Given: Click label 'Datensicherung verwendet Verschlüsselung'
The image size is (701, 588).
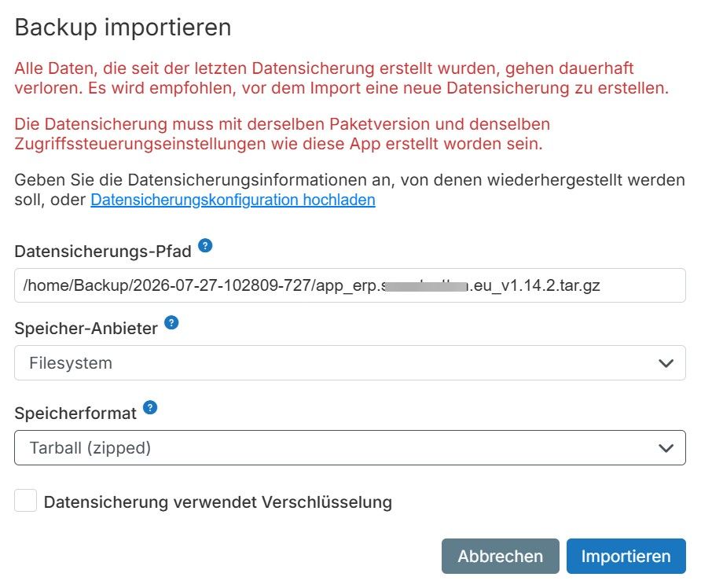Looking at the screenshot, I should click(x=218, y=502).
